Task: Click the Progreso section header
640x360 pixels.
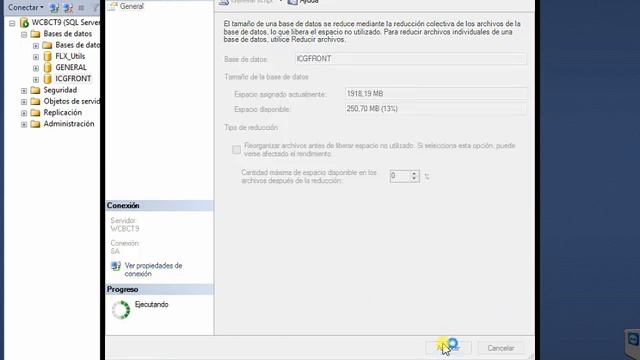Action: [159, 289]
